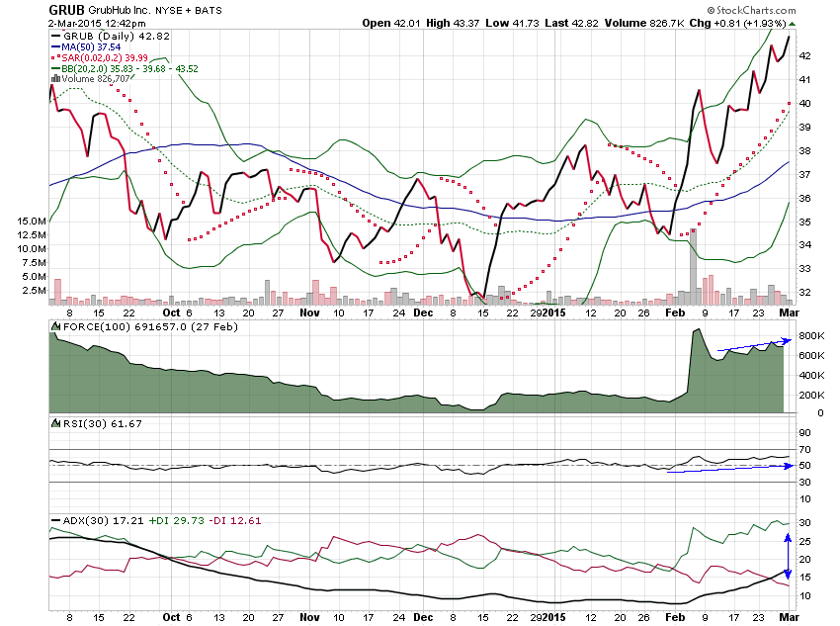Click the '2-Mar-2015 12:42pm' timestamp
Screen dimensions: 840x626
pyautogui.click(x=97, y=24)
